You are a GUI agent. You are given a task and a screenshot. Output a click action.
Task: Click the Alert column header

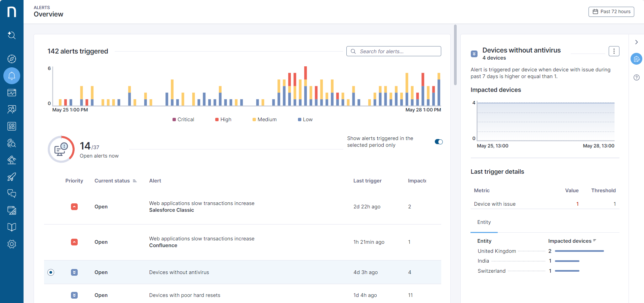(x=155, y=181)
